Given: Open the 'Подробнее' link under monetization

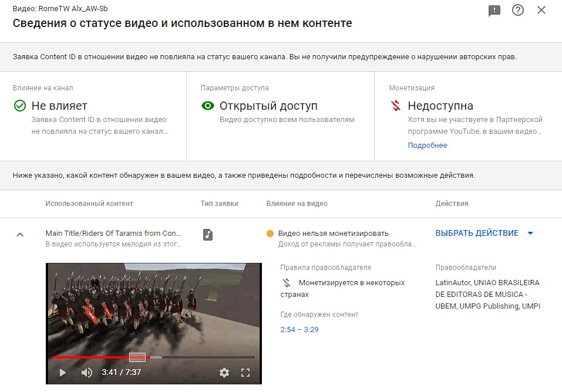Looking at the screenshot, I should pyautogui.click(x=428, y=145).
